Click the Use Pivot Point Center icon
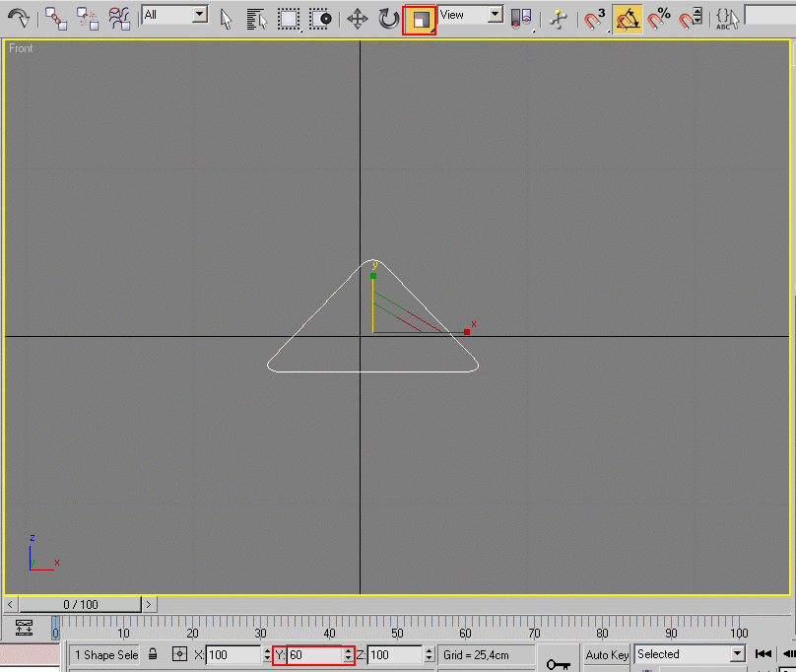Viewport: 796px width, 672px height. 521,20
